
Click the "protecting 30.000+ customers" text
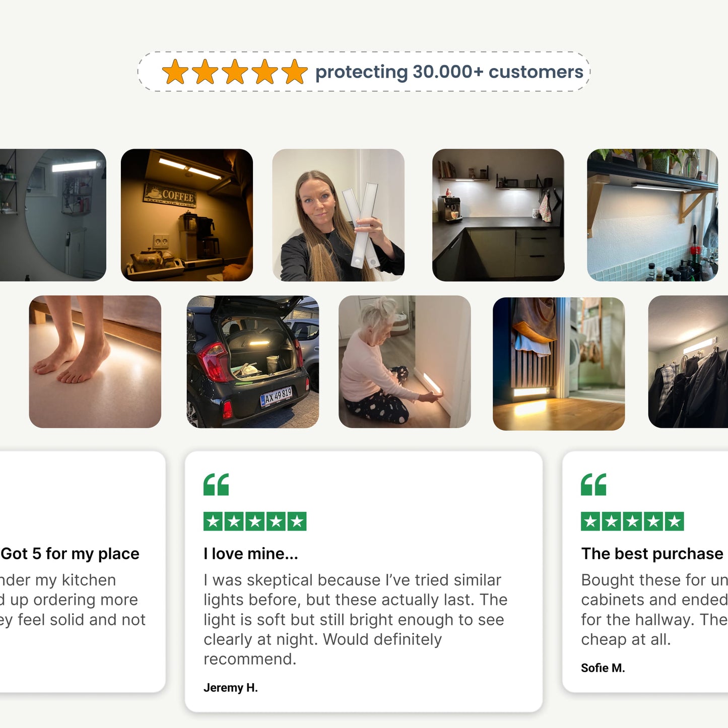(x=449, y=72)
